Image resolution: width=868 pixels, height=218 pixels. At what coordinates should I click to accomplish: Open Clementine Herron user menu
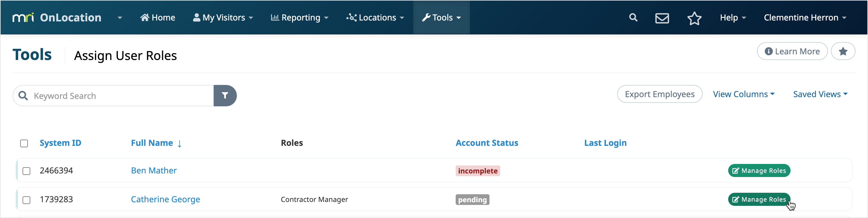pos(805,18)
